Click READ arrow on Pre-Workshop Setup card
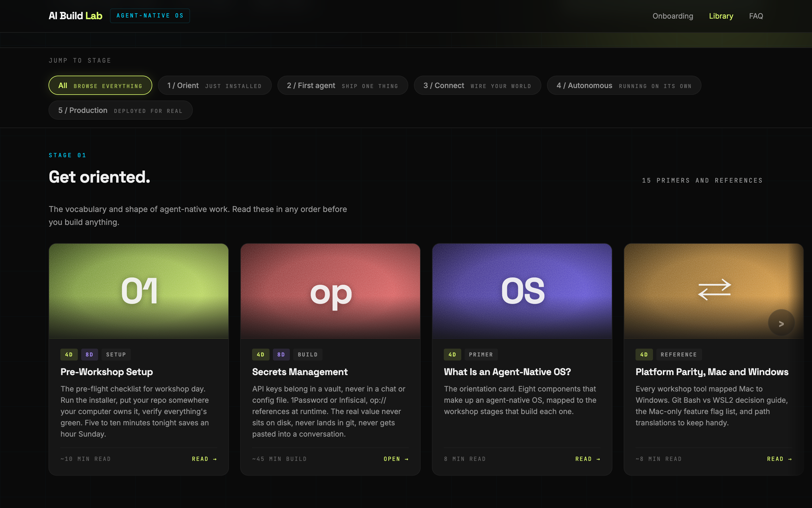This screenshot has width=812, height=508. coord(204,459)
